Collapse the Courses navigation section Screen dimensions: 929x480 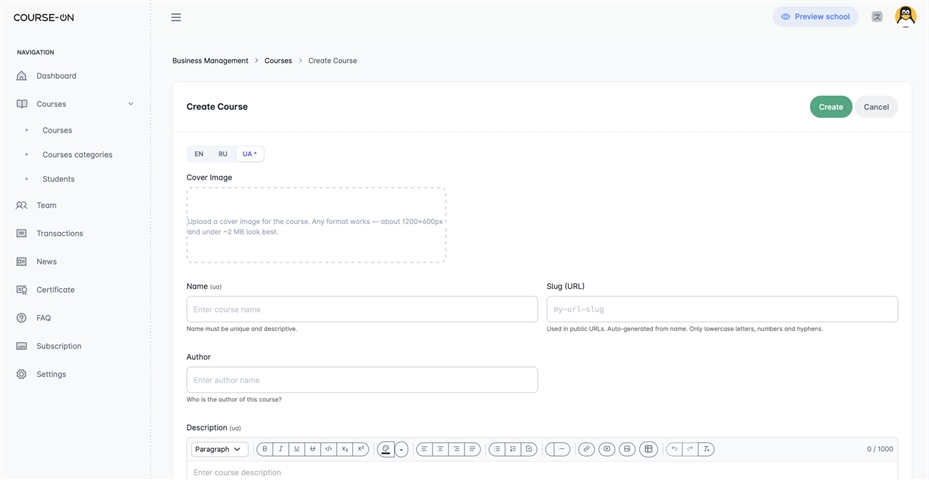(x=131, y=104)
